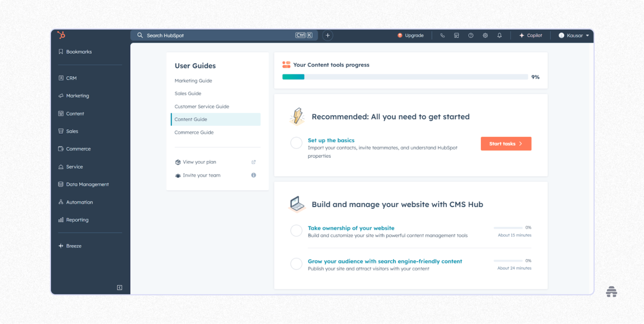
Task: Click the laptop CMS Hub illustration
Action: [296, 204]
